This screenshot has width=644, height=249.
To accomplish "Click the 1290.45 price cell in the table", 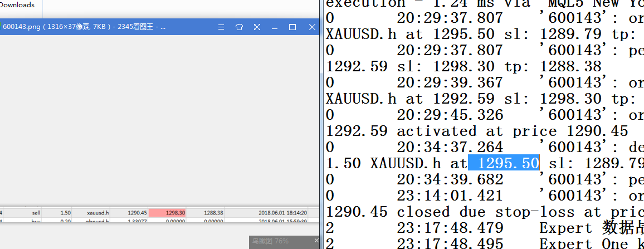I will coord(136,213).
